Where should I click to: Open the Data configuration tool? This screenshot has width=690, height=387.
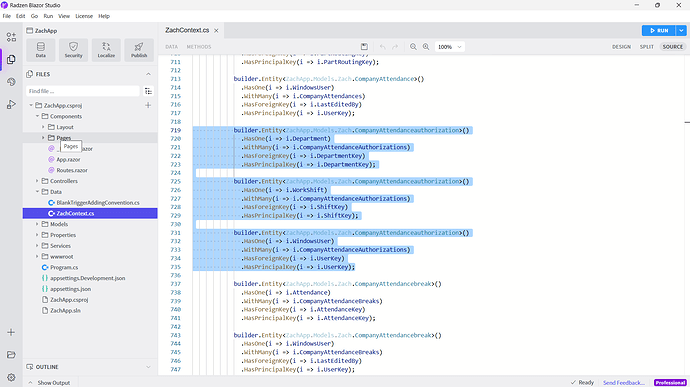pyautogui.click(x=40, y=50)
